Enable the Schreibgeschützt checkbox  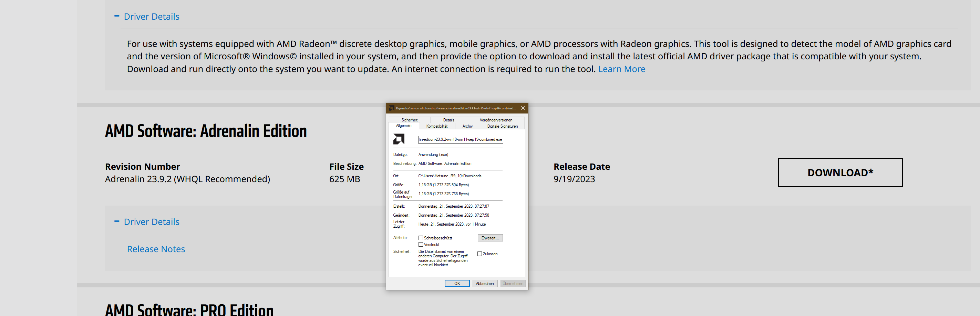click(x=421, y=238)
